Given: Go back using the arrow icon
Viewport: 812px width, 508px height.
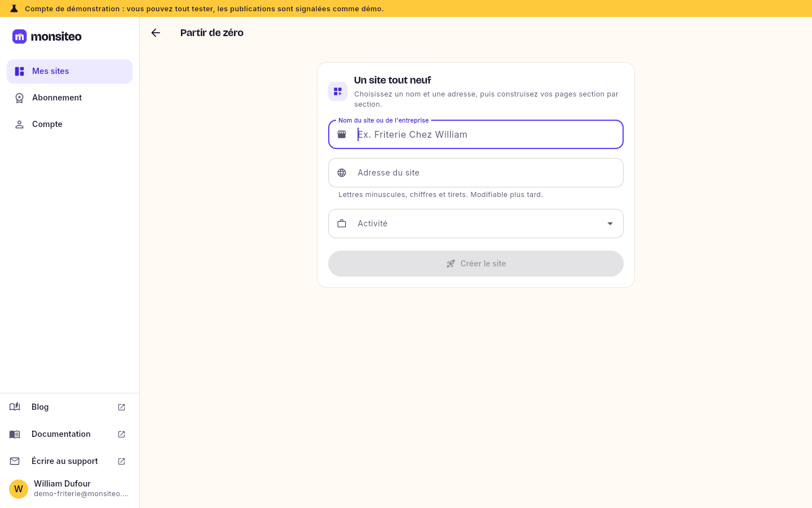Looking at the screenshot, I should pyautogui.click(x=156, y=33).
